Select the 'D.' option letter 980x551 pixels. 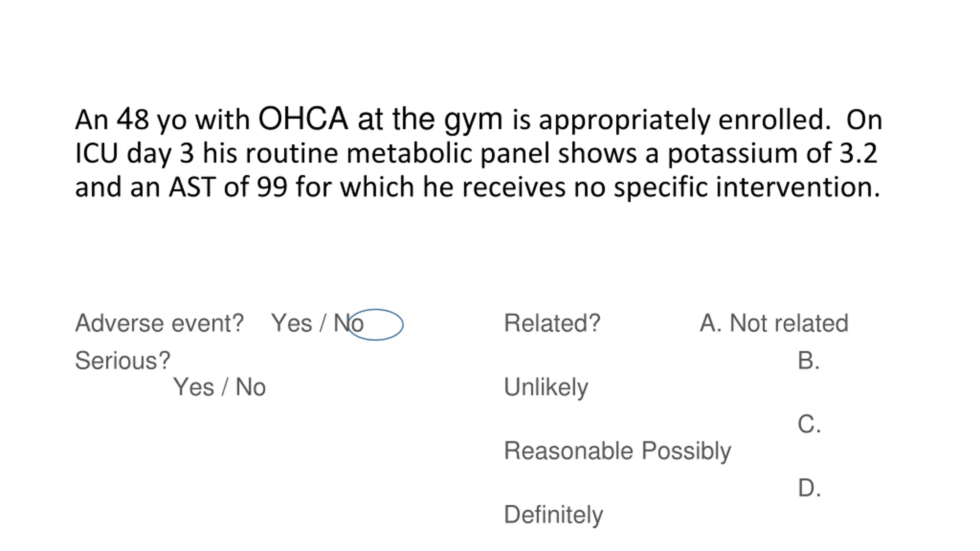coord(809,488)
